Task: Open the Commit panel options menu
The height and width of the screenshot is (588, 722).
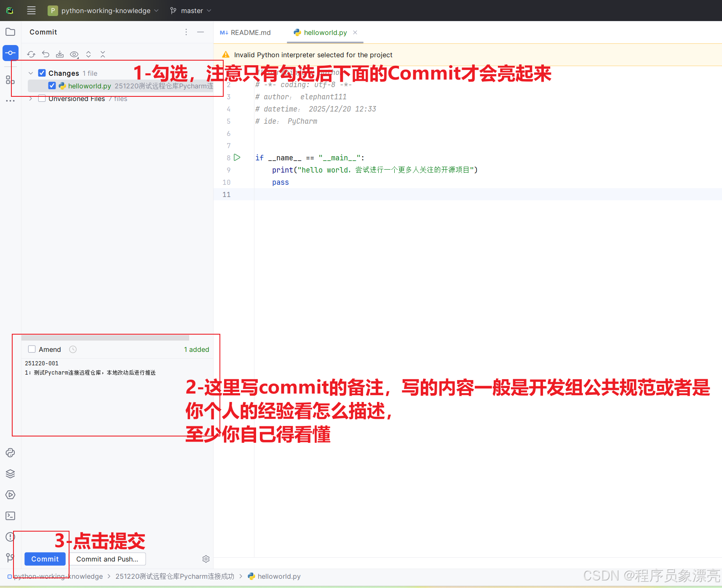Action: 186,32
